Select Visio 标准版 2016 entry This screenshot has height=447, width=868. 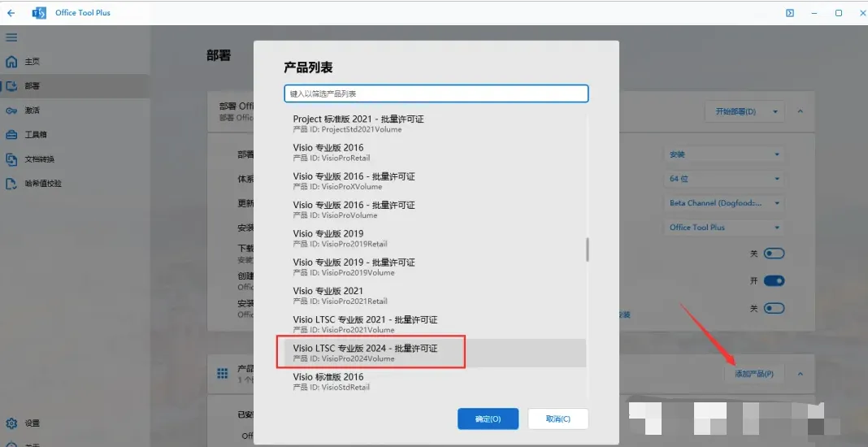(435, 382)
